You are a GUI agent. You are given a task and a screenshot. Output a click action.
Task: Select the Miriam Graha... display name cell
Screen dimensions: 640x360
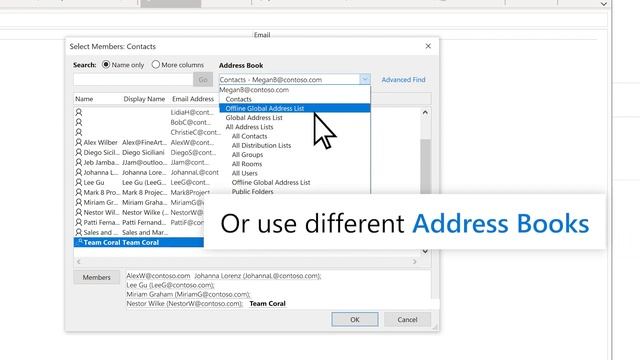point(144,202)
